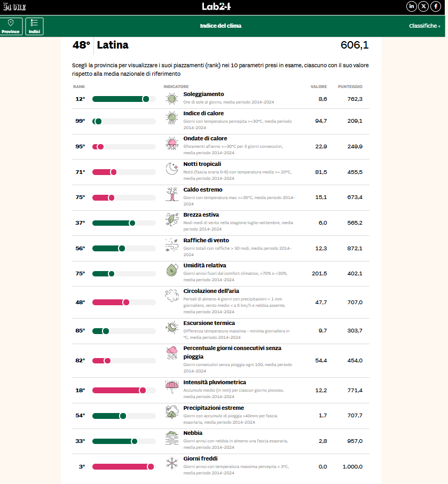Open the Indici list button

[x=34, y=26]
